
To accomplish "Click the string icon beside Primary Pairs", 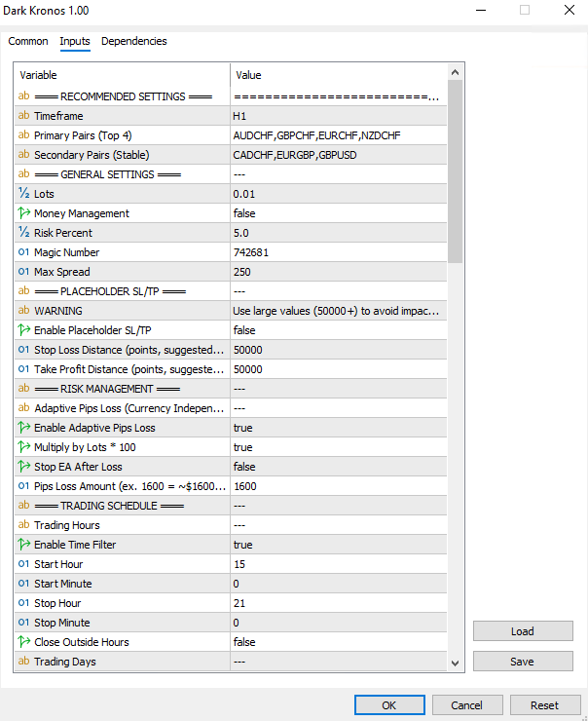I will tap(23, 135).
